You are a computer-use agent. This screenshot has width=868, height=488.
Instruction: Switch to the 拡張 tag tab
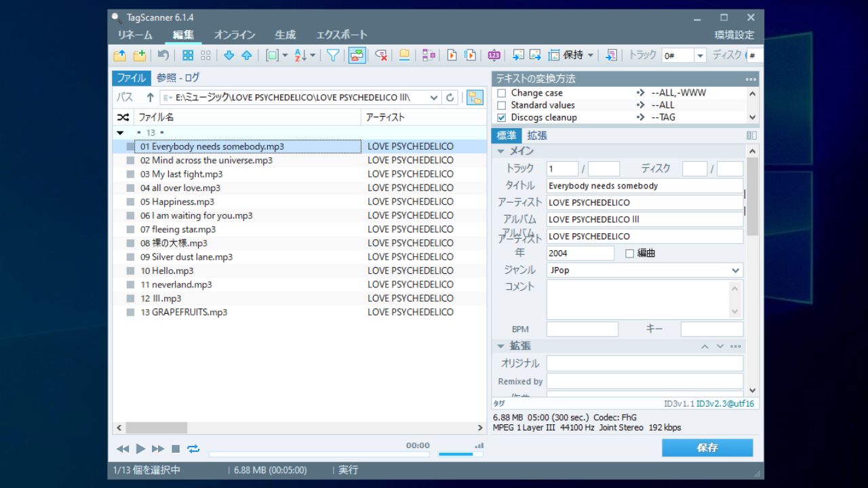pos(537,136)
